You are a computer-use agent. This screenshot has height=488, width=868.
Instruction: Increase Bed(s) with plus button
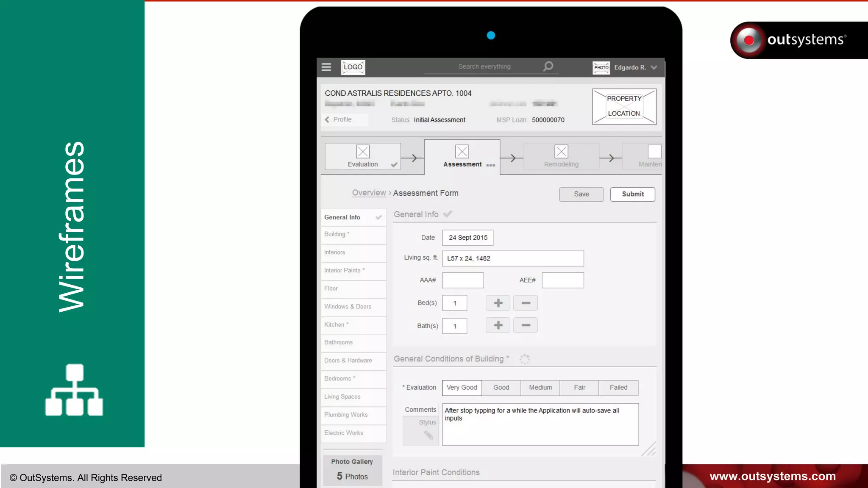point(498,303)
